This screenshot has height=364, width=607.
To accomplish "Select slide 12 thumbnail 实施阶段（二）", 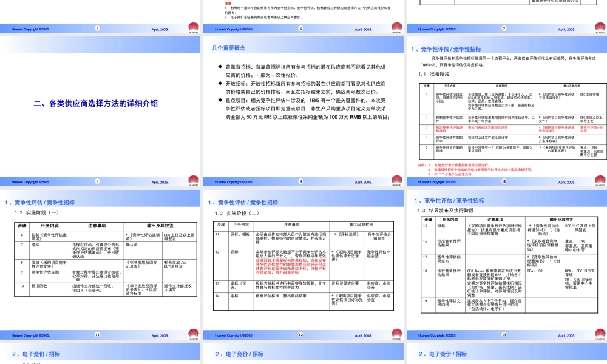I will coord(303,265).
